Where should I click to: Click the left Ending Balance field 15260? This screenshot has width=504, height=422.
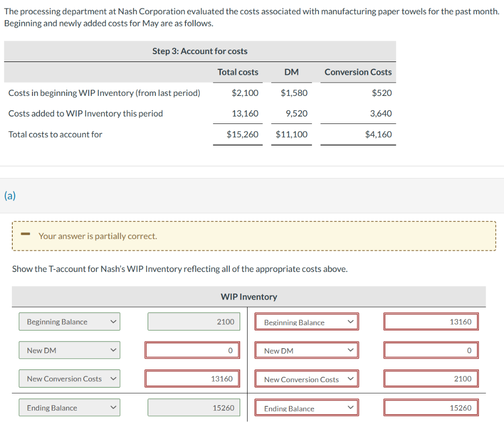(x=194, y=408)
